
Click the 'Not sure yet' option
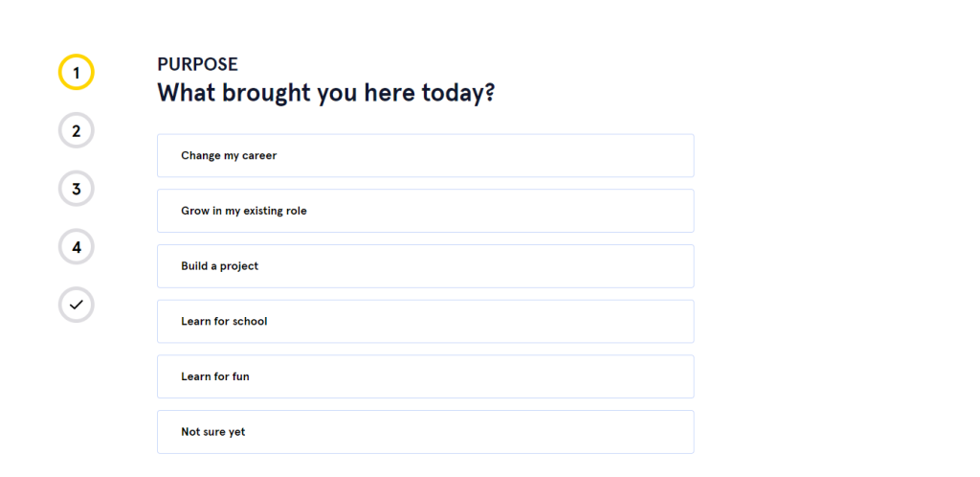coord(426,432)
